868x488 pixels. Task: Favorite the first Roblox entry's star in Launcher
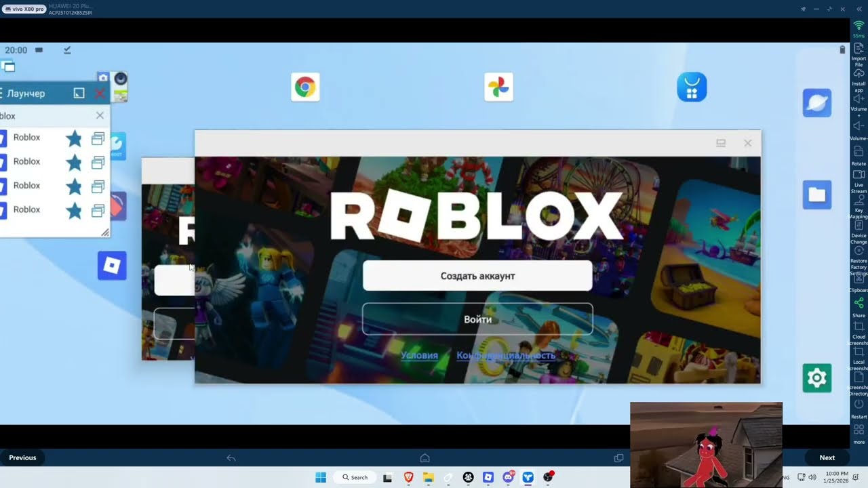(74, 139)
